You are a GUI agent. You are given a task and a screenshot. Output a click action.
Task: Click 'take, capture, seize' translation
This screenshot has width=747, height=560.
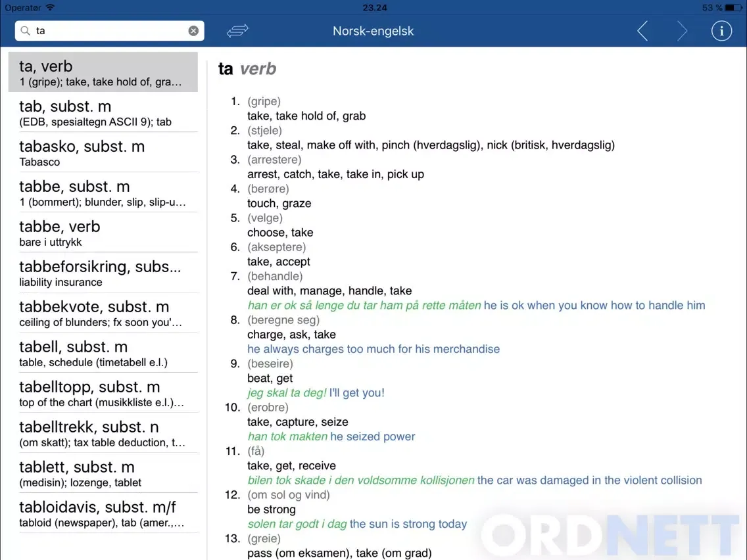click(297, 422)
